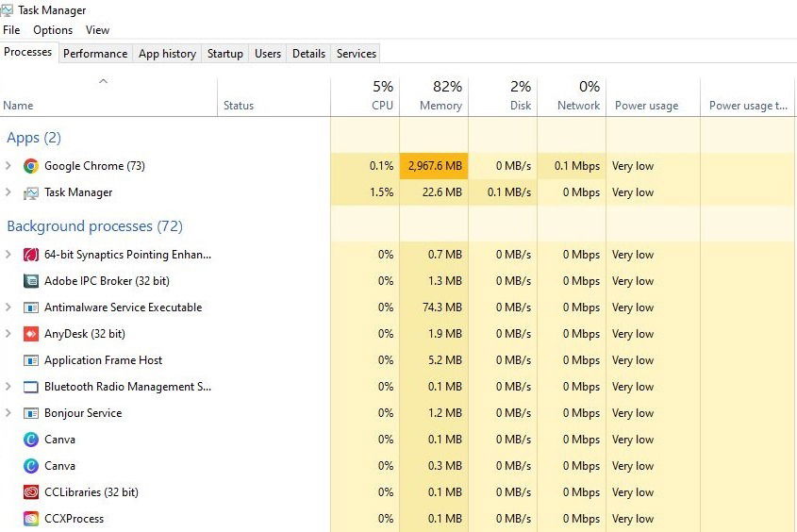This screenshot has height=532, width=797.
Task: Expand the Antimalware Service Executable entry
Action: [8, 307]
